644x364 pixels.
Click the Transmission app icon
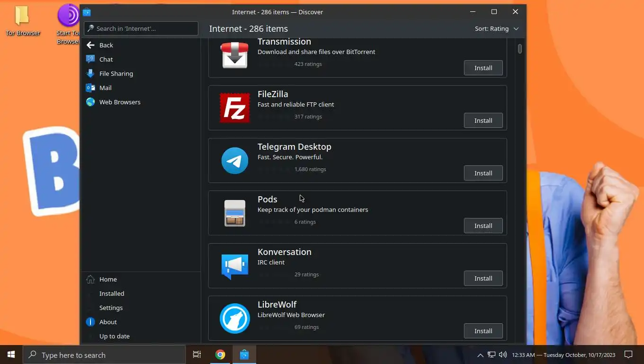(234, 55)
